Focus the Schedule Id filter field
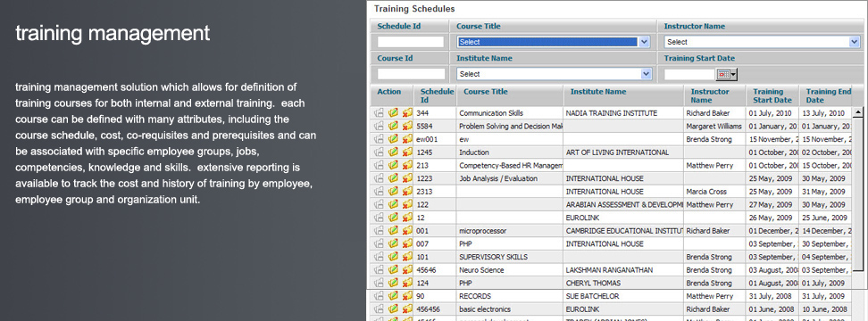This screenshot has width=868, height=321. pyautogui.click(x=411, y=42)
